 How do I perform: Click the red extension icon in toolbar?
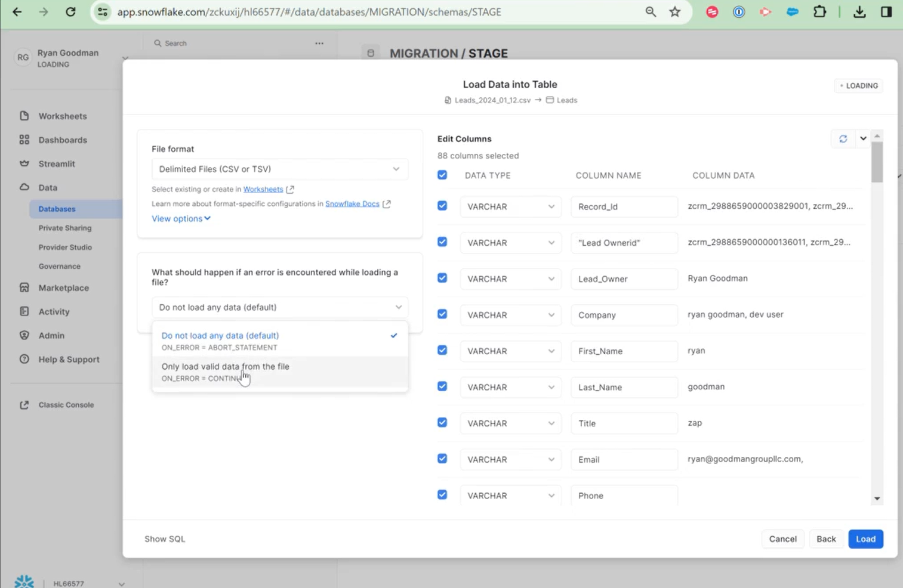pos(712,12)
